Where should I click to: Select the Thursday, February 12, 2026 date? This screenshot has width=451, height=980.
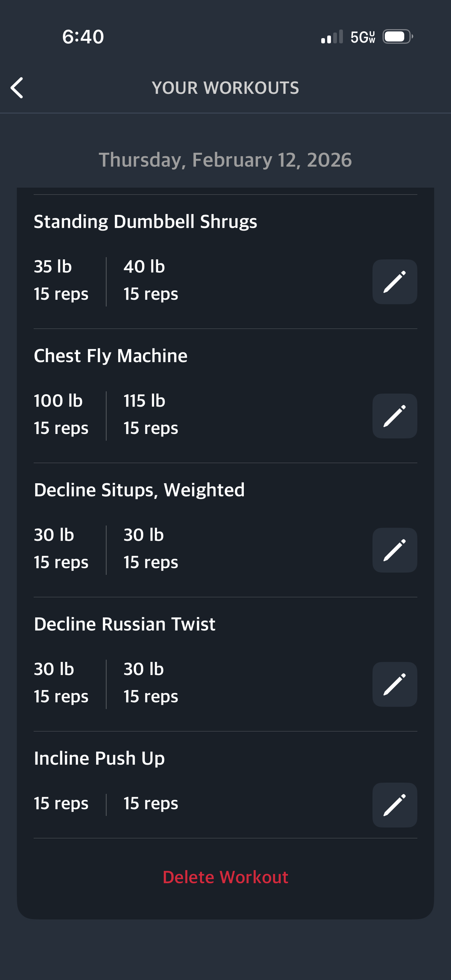tap(225, 160)
